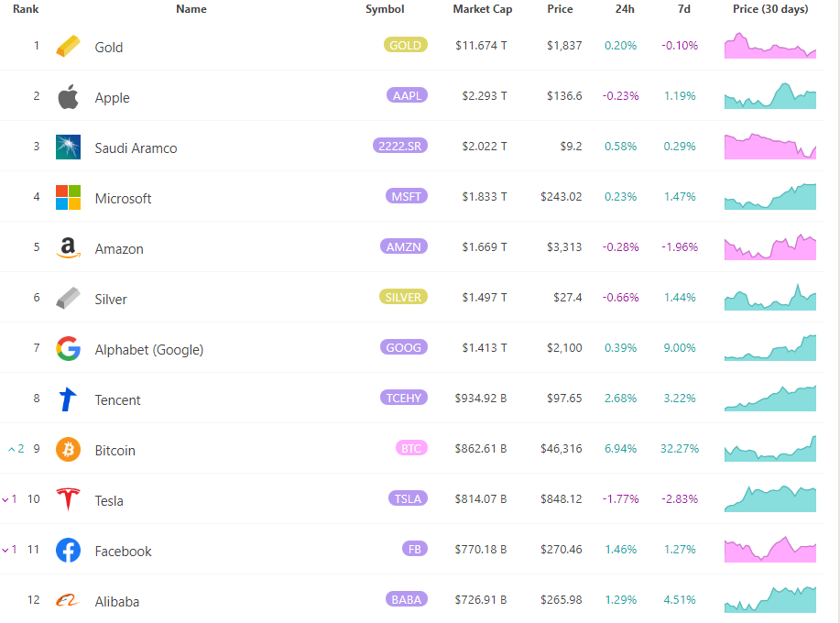Open the Tencent company link
Viewport: 840px width, 623px height.
117,399
